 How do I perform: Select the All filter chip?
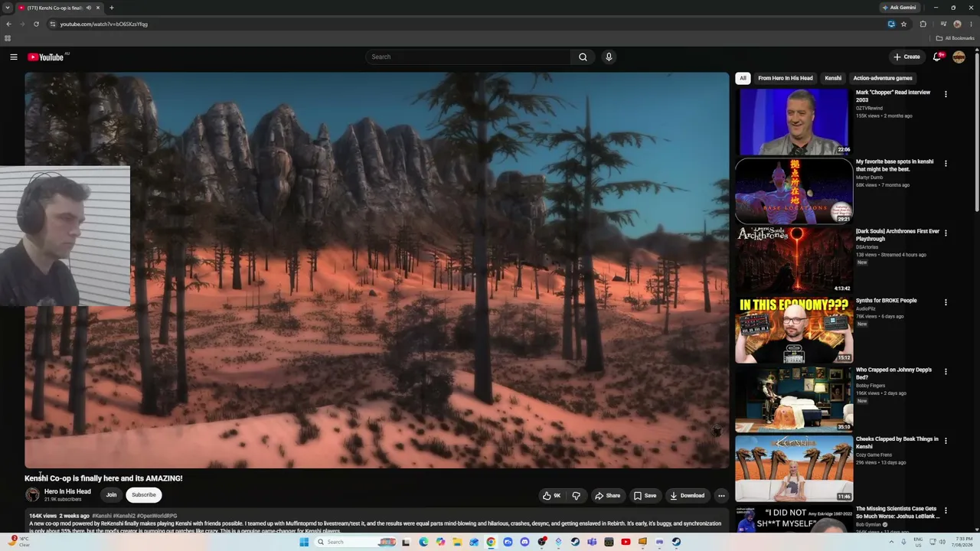tap(743, 78)
